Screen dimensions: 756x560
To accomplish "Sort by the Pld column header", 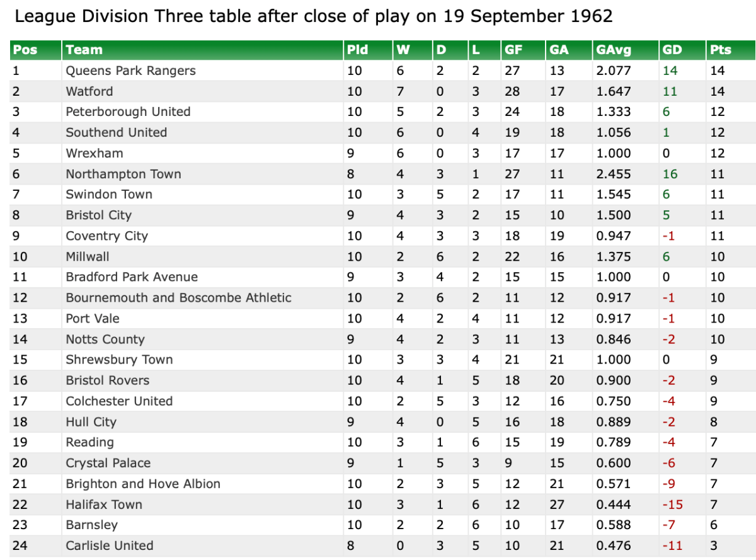I will (357, 50).
